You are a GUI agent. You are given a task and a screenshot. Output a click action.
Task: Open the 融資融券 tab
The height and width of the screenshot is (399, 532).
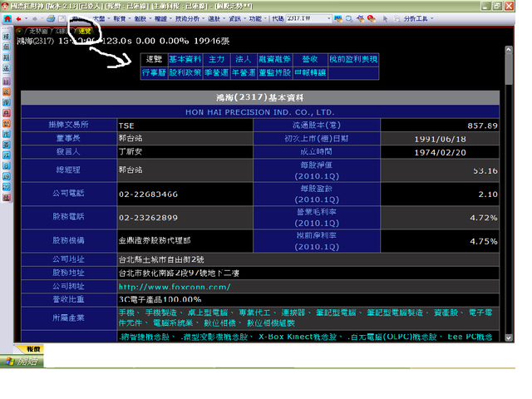point(275,59)
